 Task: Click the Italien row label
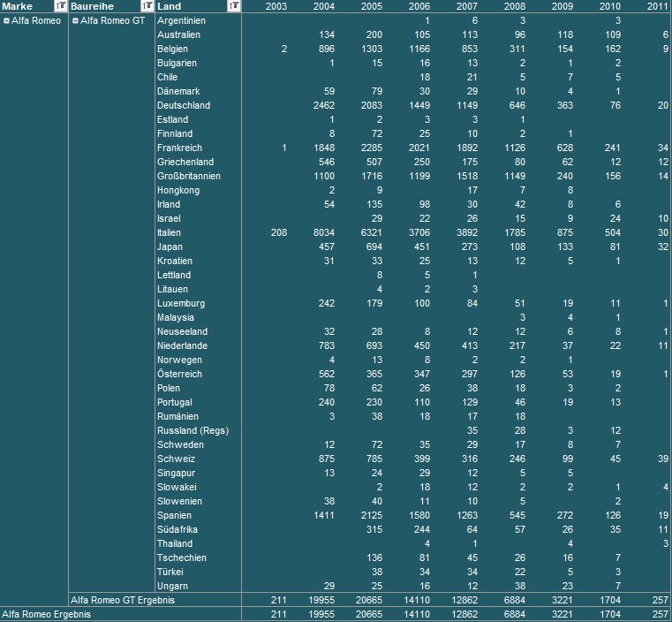[169, 232]
